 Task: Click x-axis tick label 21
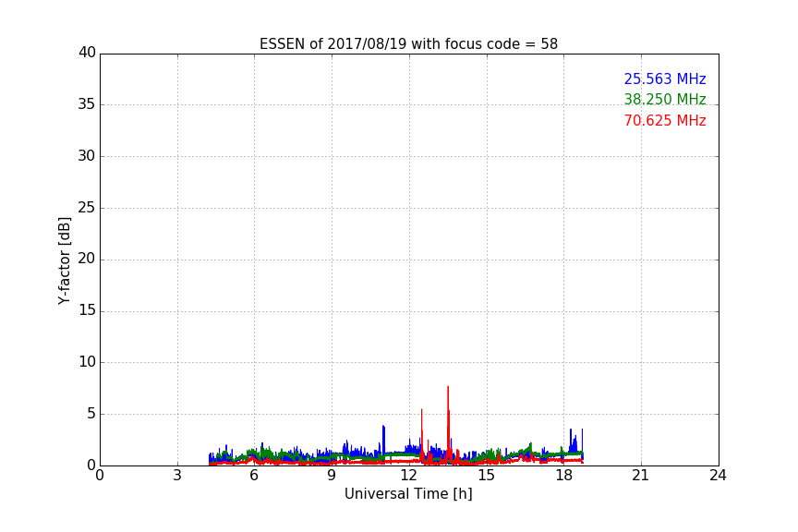641,476
